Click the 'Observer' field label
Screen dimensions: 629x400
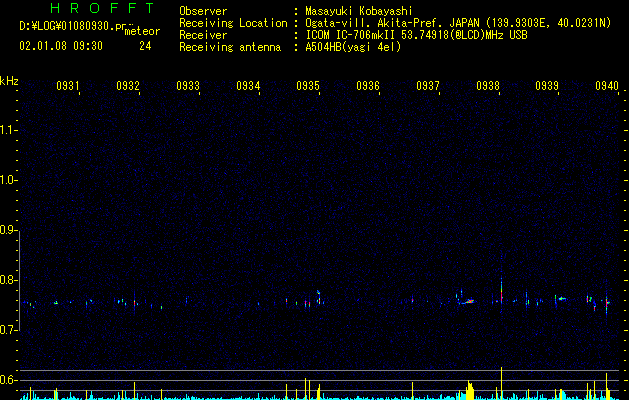coord(203,11)
